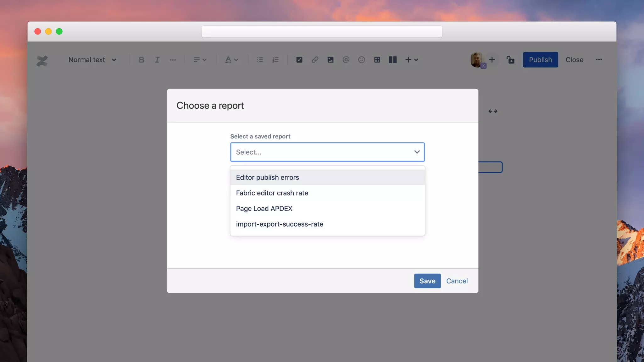Toggle the bullet list button

click(x=260, y=60)
